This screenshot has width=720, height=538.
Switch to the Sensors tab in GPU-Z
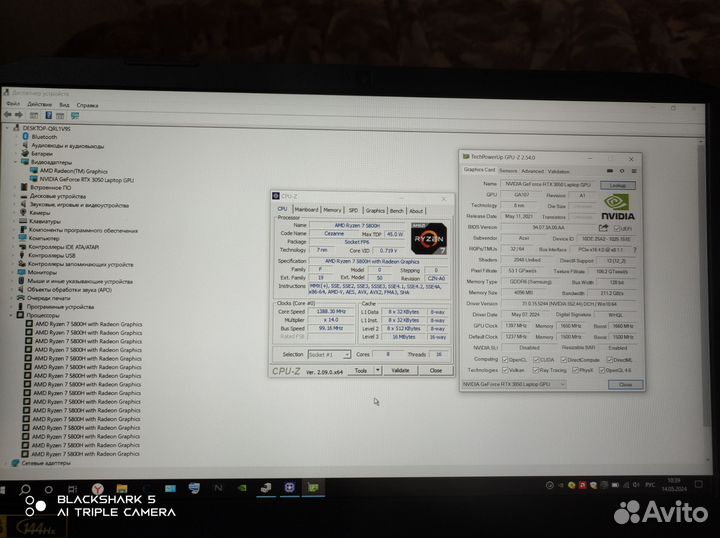pyautogui.click(x=508, y=171)
